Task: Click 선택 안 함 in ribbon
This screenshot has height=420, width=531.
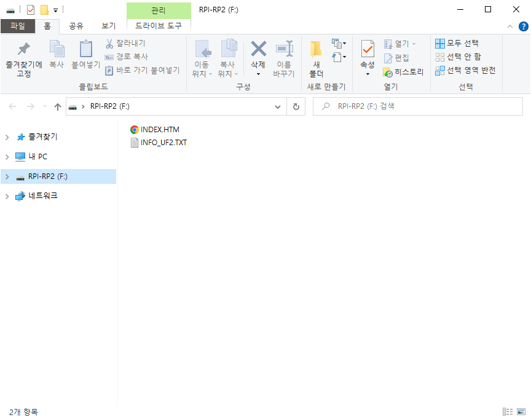Action: [458, 57]
